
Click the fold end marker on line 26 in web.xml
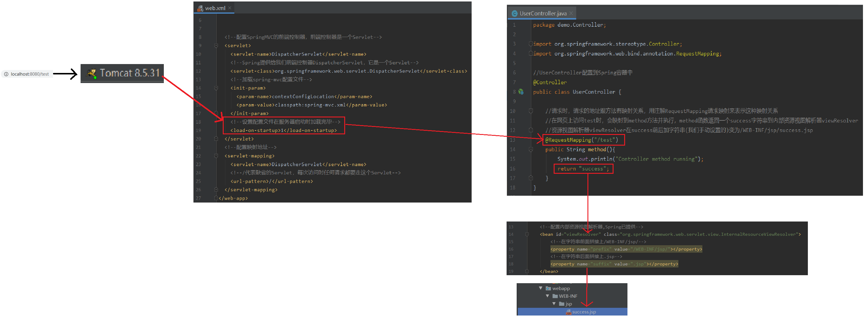216,190
